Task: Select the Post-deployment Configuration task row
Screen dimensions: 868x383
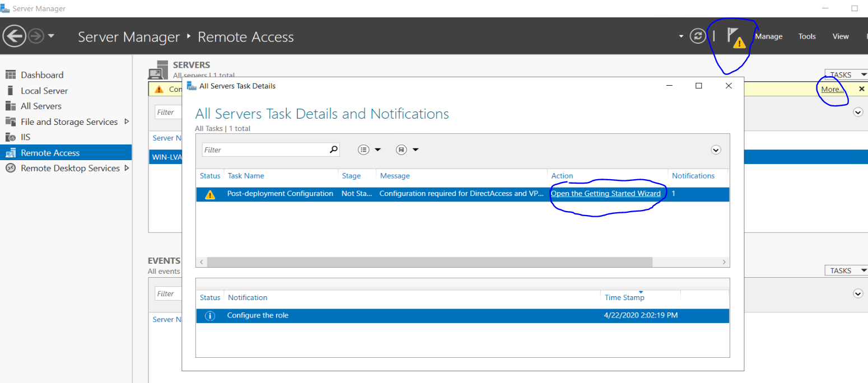Action: pyautogui.click(x=463, y=194)
